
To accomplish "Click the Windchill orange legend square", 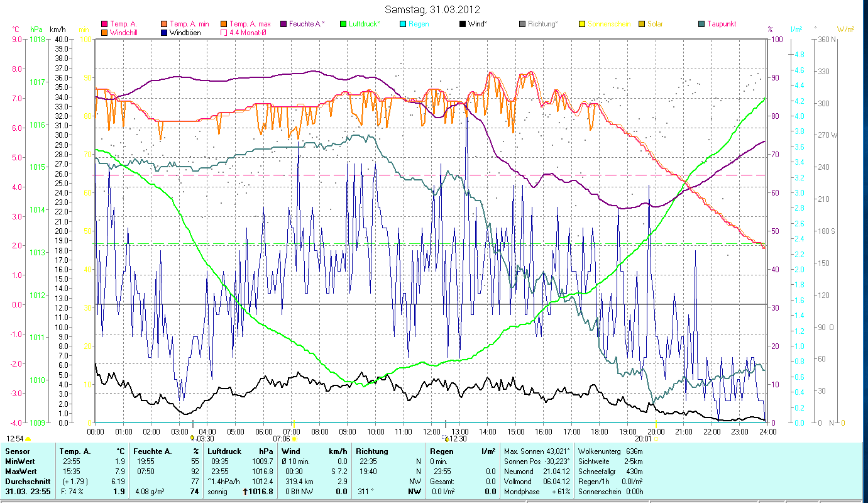I will pos(104,32).
